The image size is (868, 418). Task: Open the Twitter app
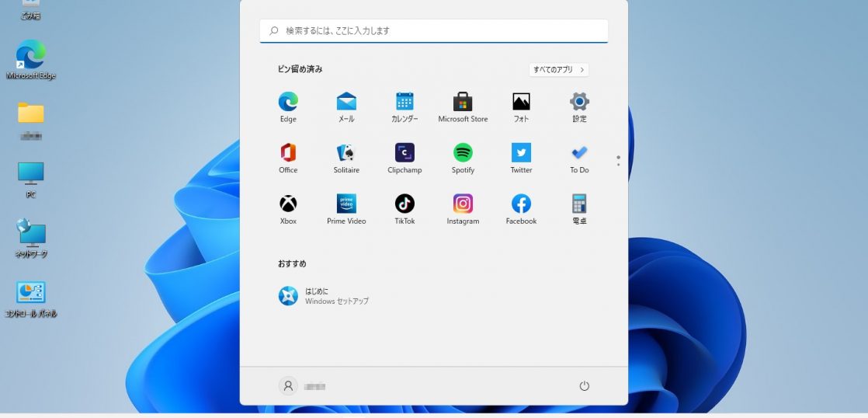pyautogui.click(x=521, y=158)
